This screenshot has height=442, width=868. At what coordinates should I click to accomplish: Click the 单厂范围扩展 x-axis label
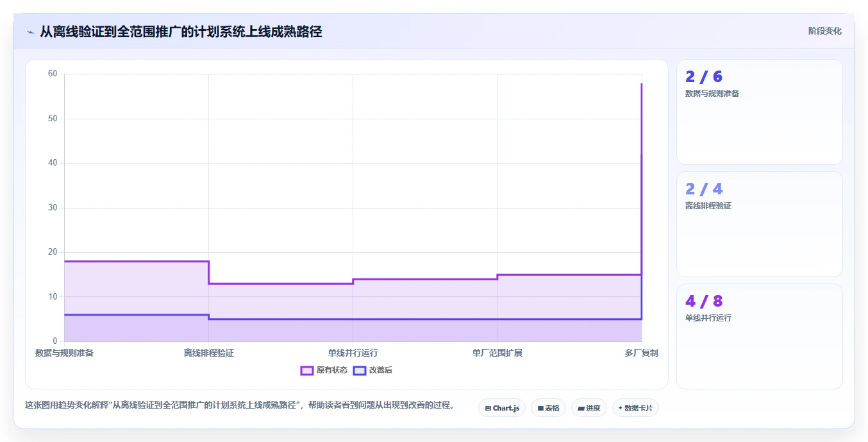[x=497, y=353]
